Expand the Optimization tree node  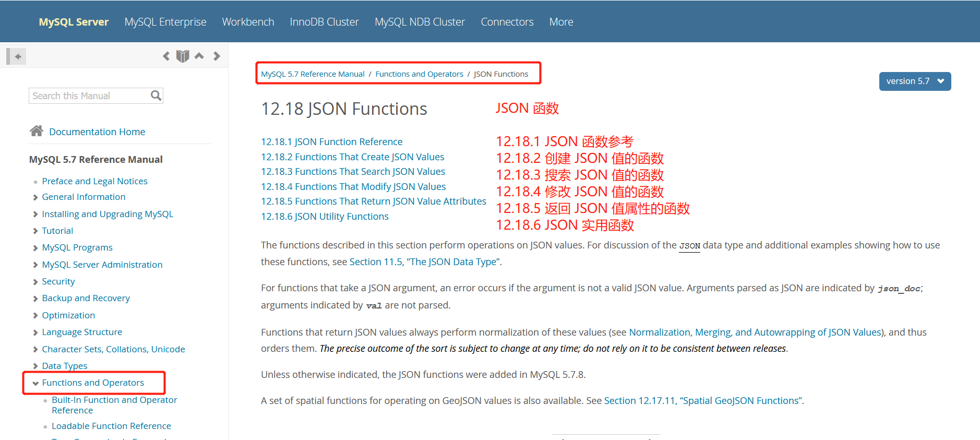click(x=35, y=316)
